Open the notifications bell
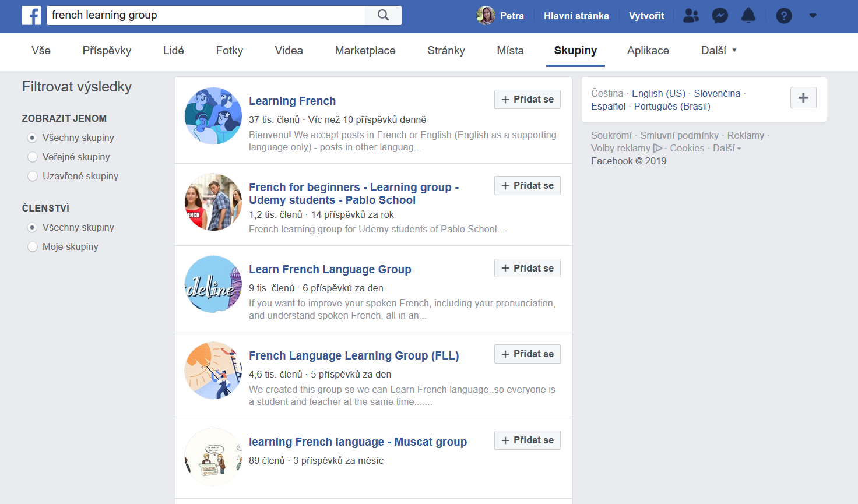The image size is (858, 504). point(748,16)
